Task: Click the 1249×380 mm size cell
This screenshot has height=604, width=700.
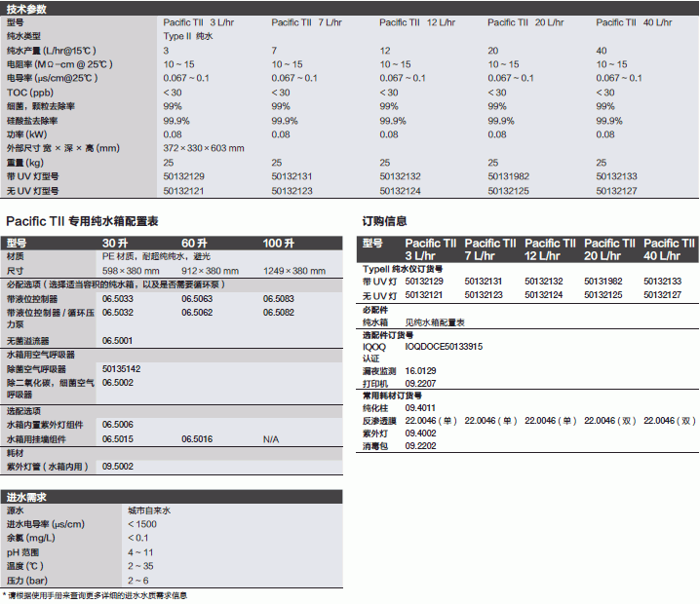Action: point(294,271)
